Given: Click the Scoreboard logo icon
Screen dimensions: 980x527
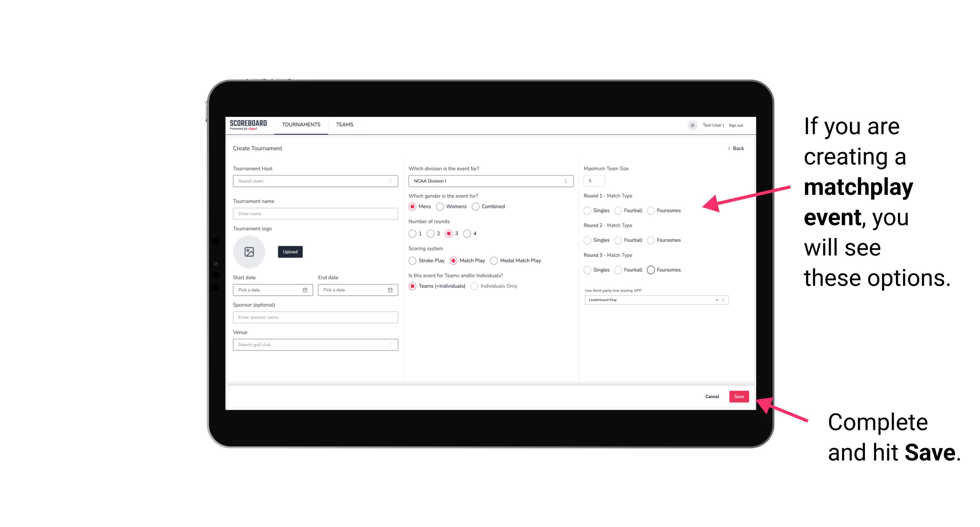Looking at the screenshot, I should [x=249, y=125].
